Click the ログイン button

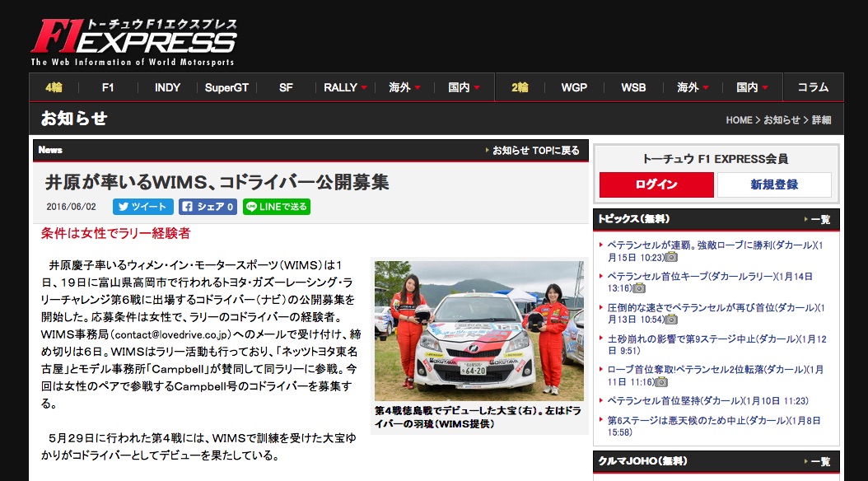click(x=656, y=184)
